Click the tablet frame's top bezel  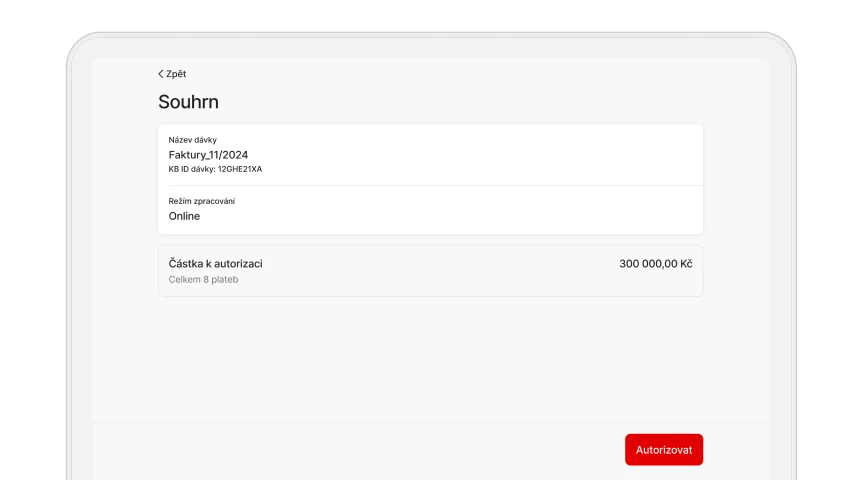coord(430,45)
